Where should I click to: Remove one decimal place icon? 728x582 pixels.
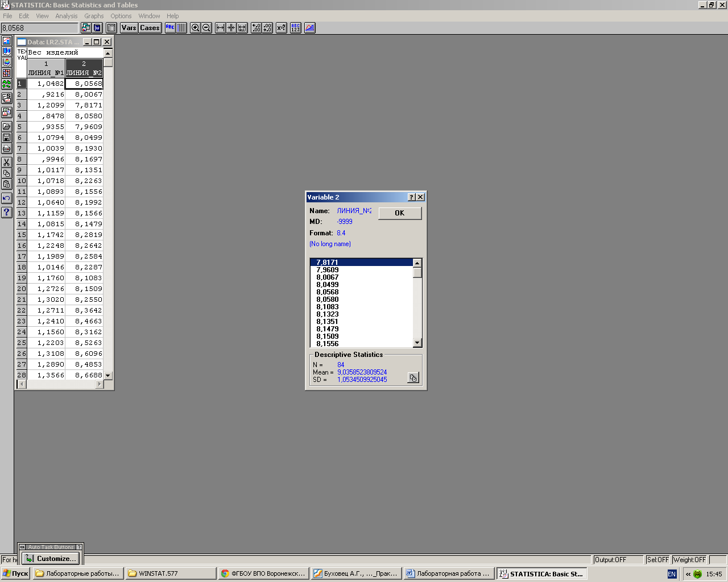pyautogui.click(x=267, y=28)
